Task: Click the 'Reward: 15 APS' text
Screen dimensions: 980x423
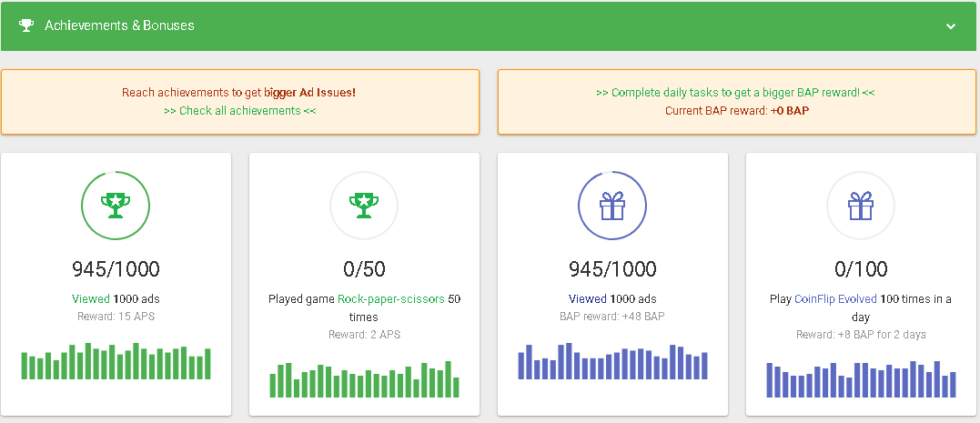Action: (116, 317)
